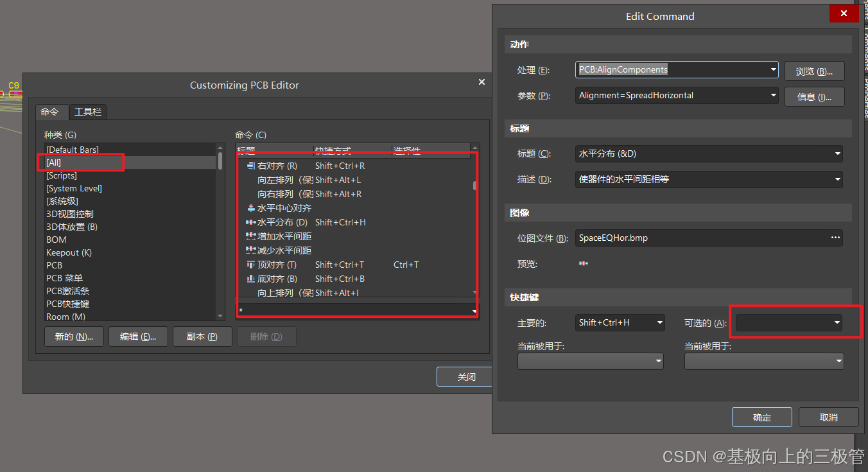Viewport: 868px width, 472px height.
Task: Click the Shift+Ctrl+B shortcut cell
Action: [x=340, y=279]
